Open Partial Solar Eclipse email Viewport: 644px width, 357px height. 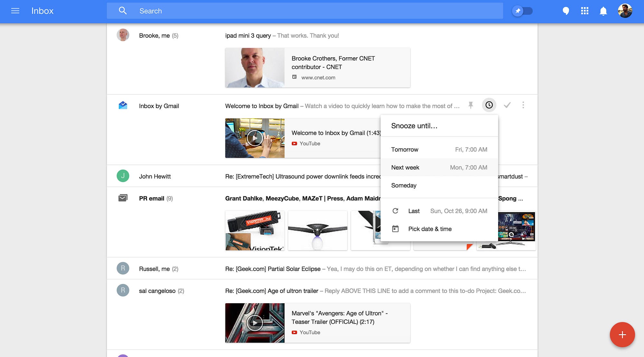point(322,268)
